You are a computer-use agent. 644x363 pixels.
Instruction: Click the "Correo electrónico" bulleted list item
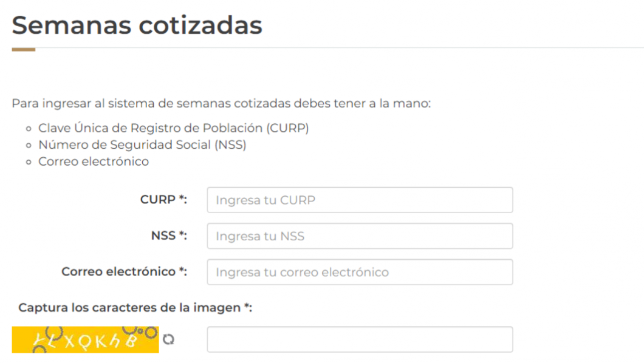(94, 161)
